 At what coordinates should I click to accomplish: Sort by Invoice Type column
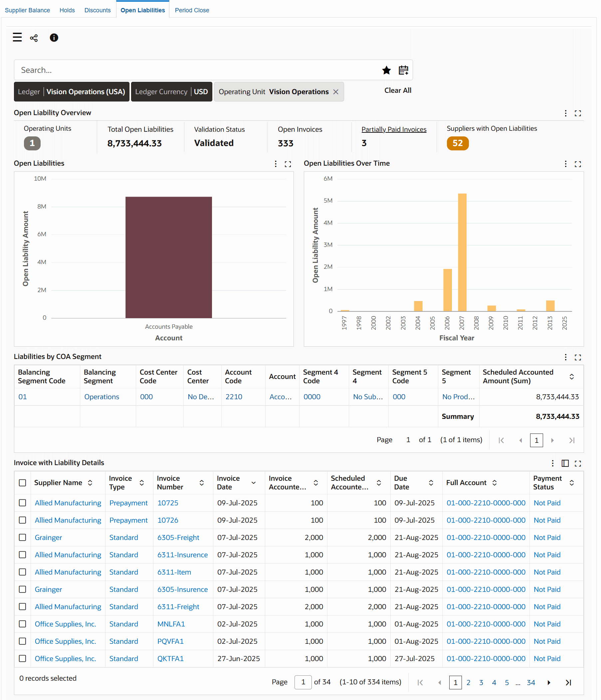pyautogui.click(x=142, y=482)
